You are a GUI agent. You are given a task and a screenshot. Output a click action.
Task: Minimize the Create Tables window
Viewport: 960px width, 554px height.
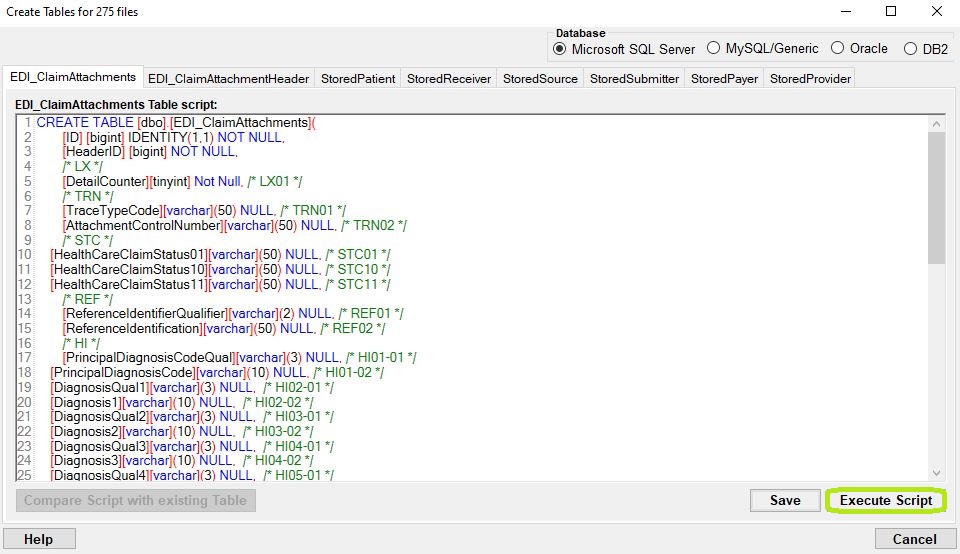click(846, 12)
